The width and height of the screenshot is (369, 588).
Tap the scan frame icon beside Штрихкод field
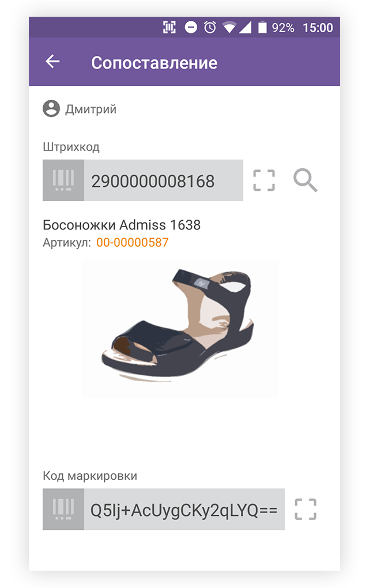coord(264,180)
